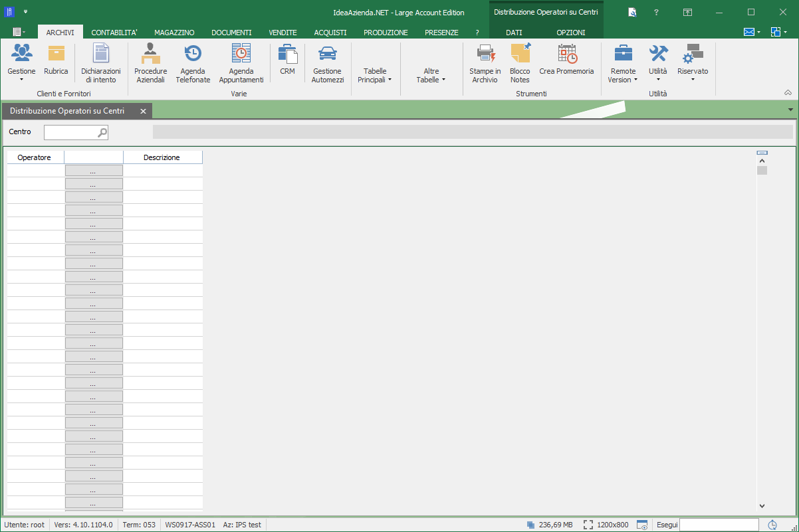Viewport: 799px width, 532px height.
Task: Click the screen resolution icon in status bar
Action: coord(588,525)
